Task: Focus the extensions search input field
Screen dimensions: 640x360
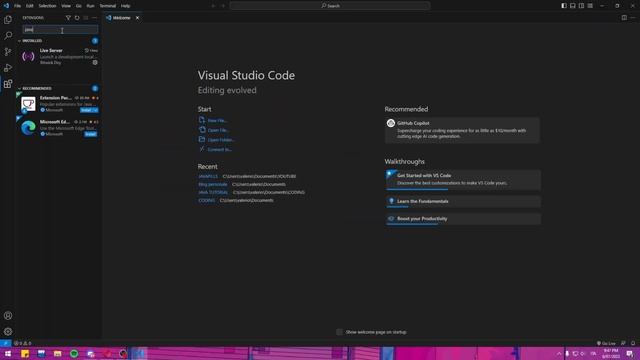Action: pos(60,29)
